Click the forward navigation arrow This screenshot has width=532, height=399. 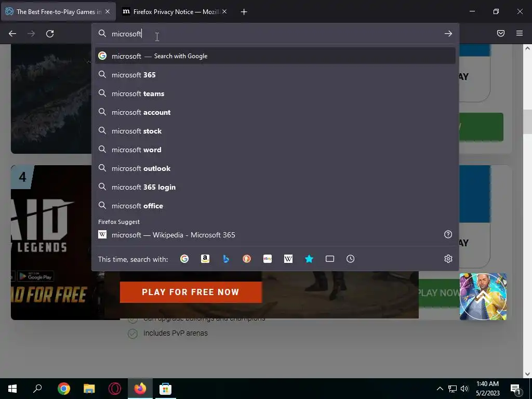[x=31, y=34]
